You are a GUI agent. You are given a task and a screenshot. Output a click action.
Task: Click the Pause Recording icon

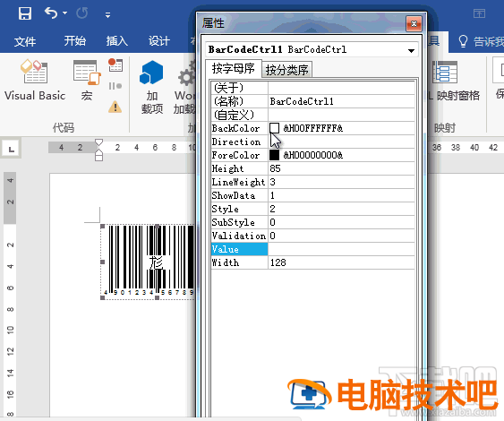[115, 86]
